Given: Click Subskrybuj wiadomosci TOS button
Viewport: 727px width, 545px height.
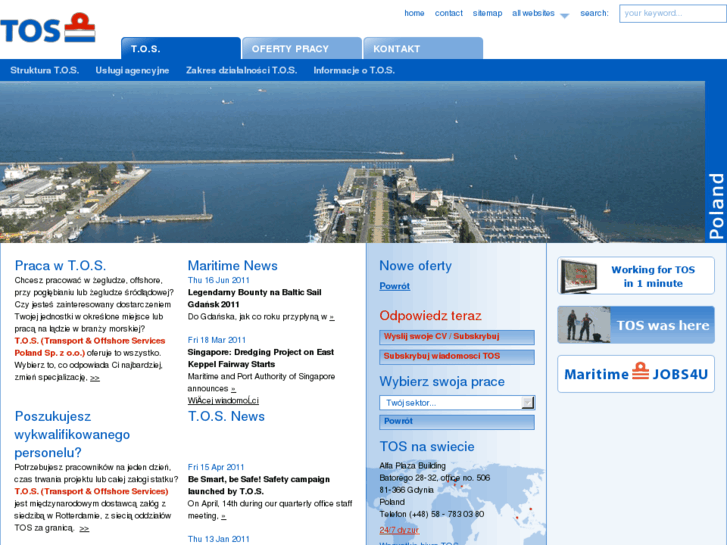Looking at the screenshot, I should pyautogui.click(x=457, y=357).
